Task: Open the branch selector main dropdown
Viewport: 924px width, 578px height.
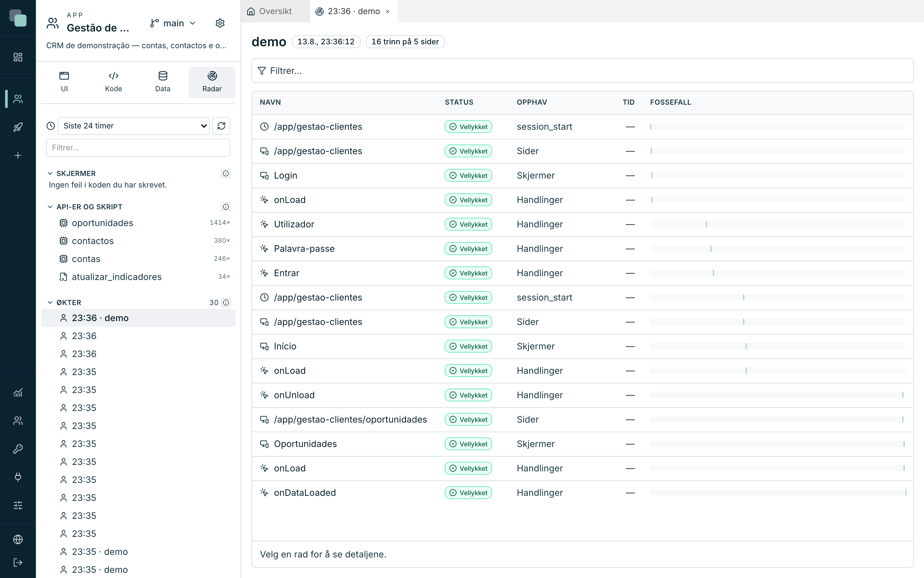Action: pos(173,23)
